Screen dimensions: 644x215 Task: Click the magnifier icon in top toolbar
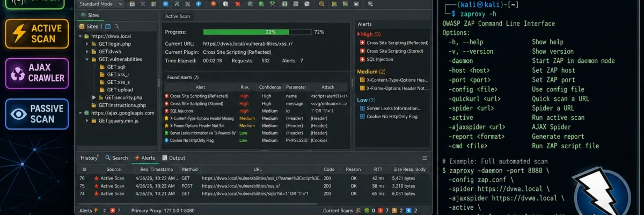[x=321, y=4]
